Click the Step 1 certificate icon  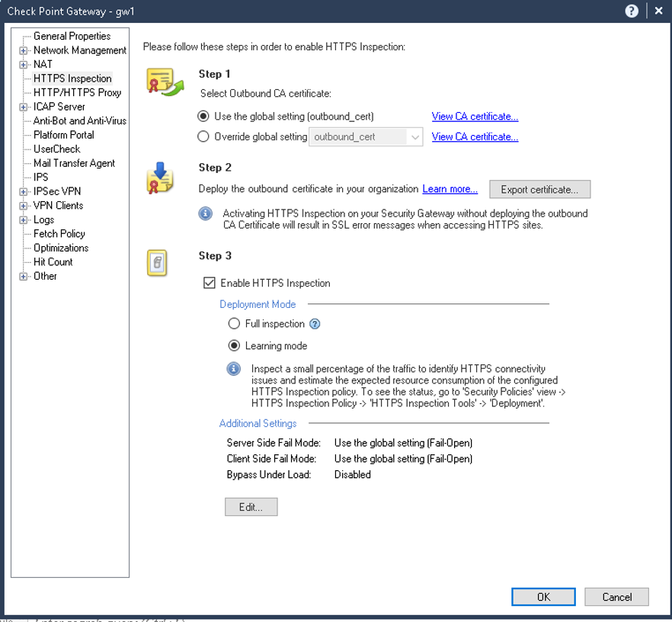click(165, 82)
